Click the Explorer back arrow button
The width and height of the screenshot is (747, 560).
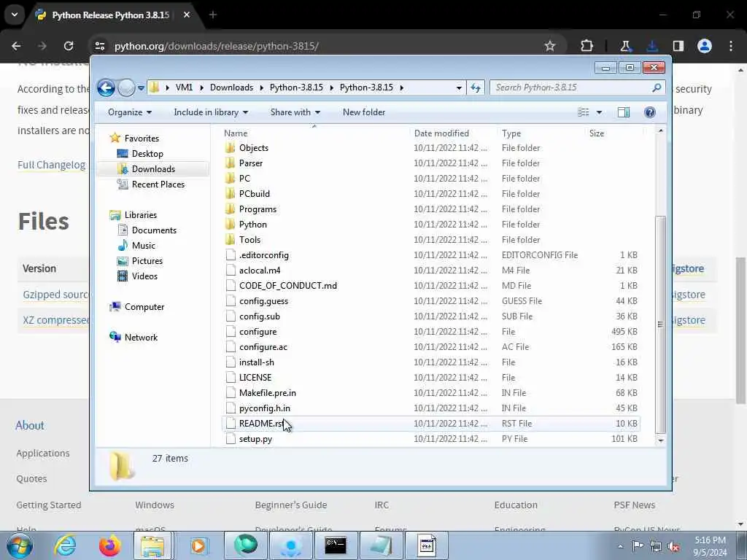click(106, 87)
